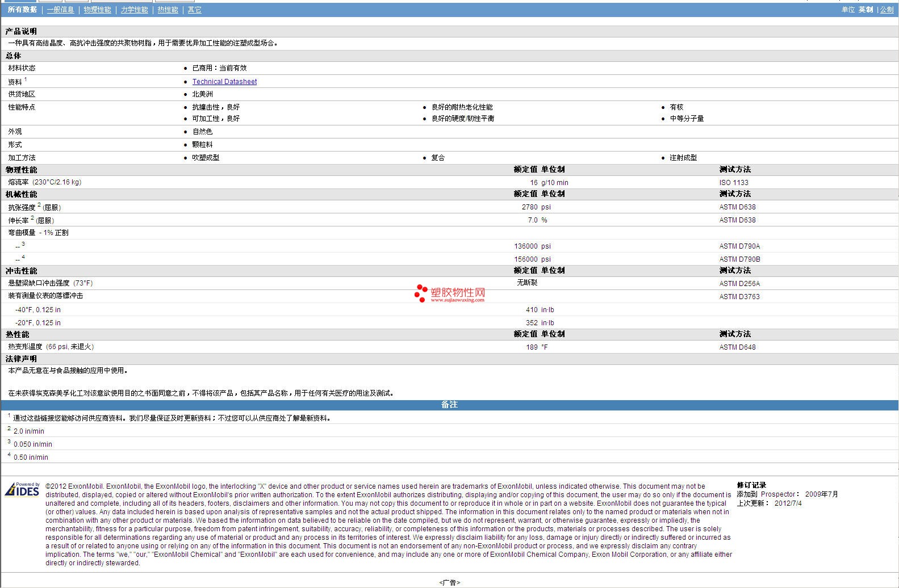Go to the 热性能 tab
The image size is (899, 588).
(x=168, y=10)
